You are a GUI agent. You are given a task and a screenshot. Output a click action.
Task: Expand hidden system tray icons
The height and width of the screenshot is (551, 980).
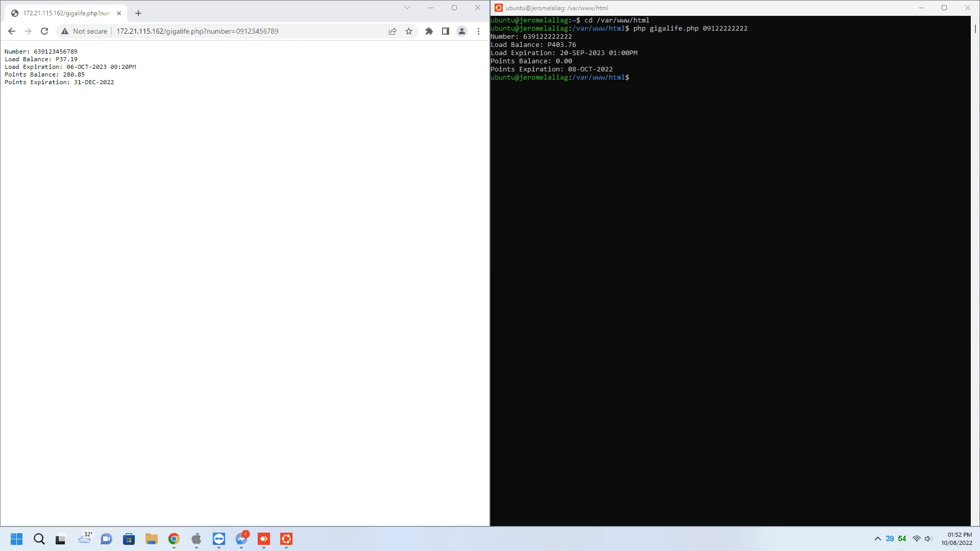pyautogui.click(x=878, y=539)
